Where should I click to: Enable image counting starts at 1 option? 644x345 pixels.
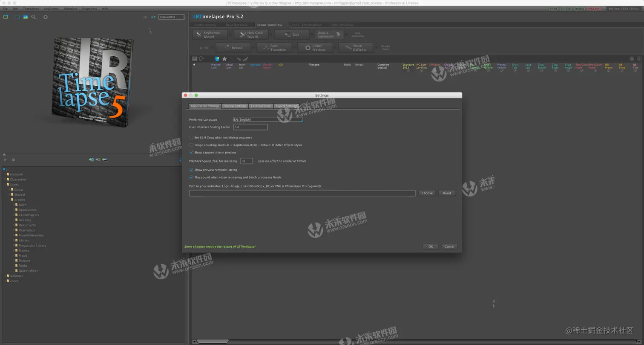point(191,145)
